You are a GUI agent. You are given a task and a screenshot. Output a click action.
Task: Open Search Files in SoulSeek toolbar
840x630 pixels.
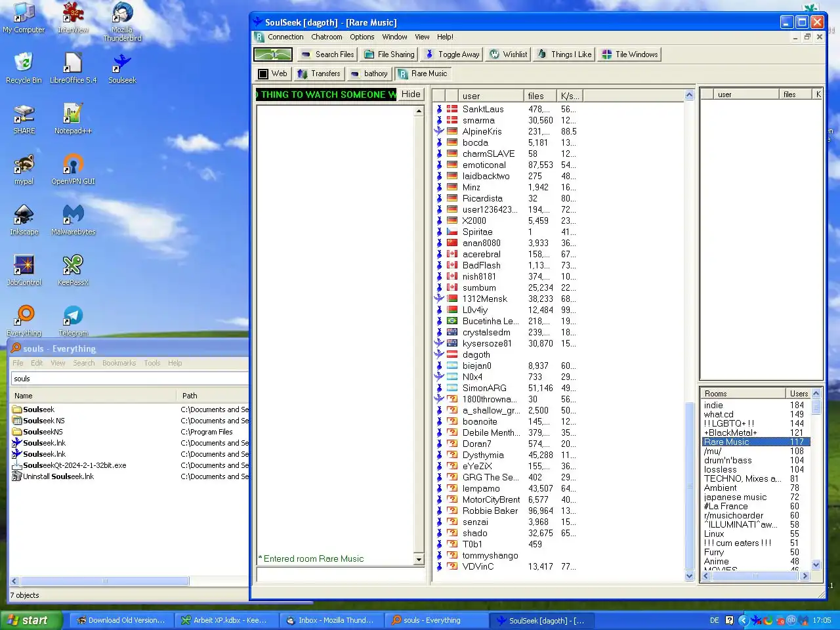[327, 54]
